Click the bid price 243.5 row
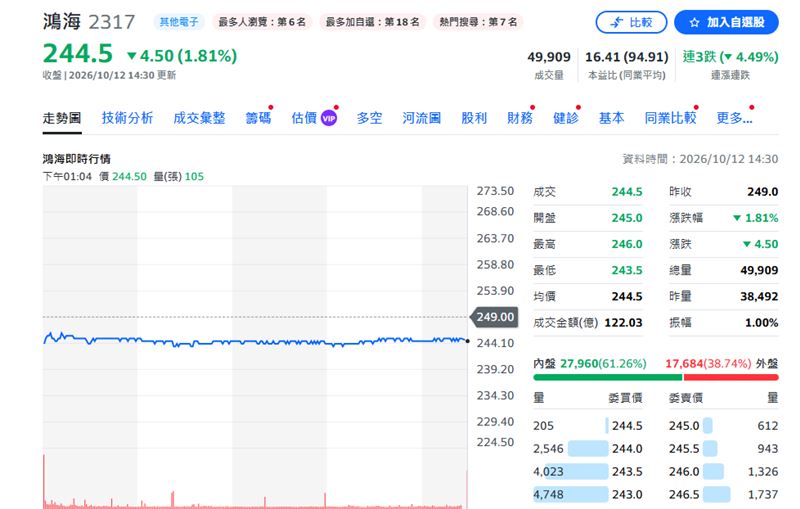Image resolution: width=800 pixels, height=509 pixels. point(588,471)
